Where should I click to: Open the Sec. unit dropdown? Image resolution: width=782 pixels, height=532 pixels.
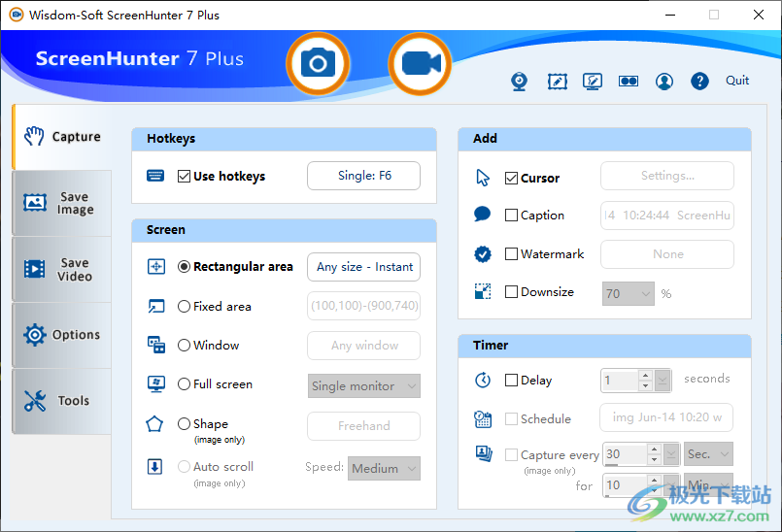709,453
